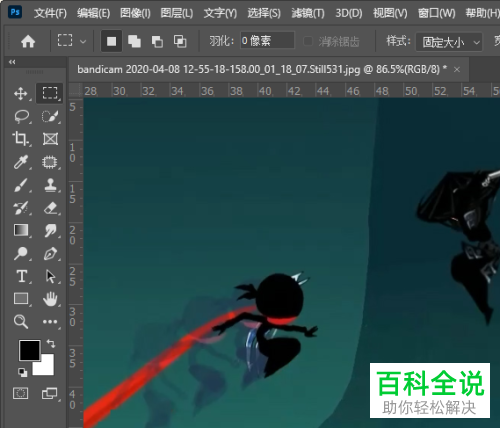The height and width of the screenshot is (428, 500).
Task: Open the 窗口(W) menu
Action: (x=436, y=13)
